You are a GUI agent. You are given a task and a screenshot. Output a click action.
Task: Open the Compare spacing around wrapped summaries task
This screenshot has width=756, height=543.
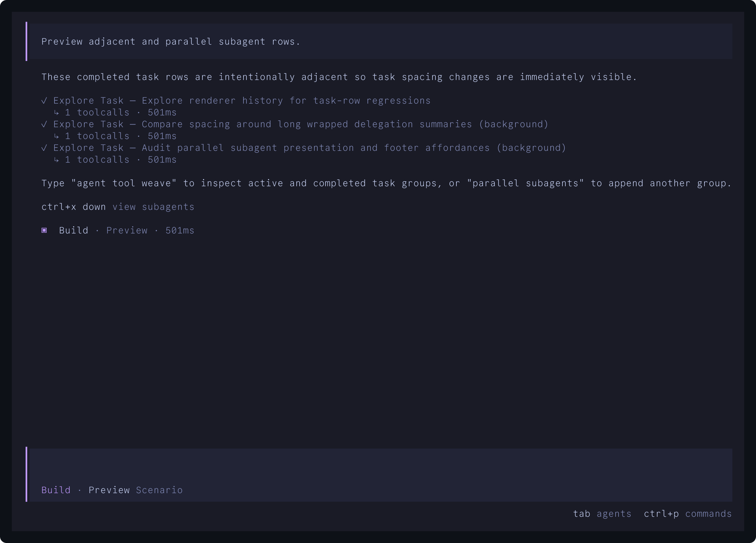click(x=295, y=124)
